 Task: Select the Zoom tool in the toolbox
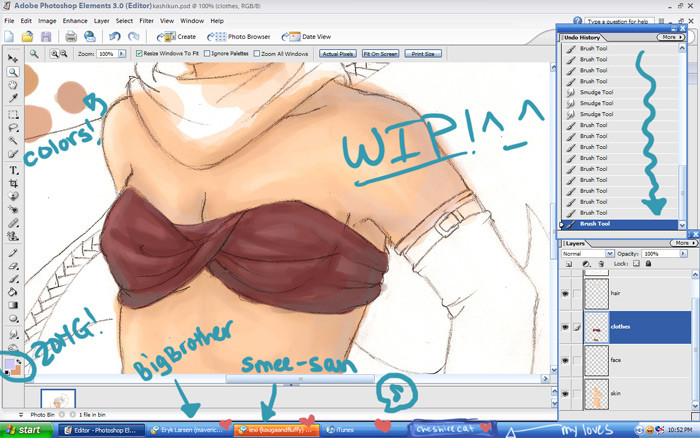pyautogui.click(x=14, y=72)
